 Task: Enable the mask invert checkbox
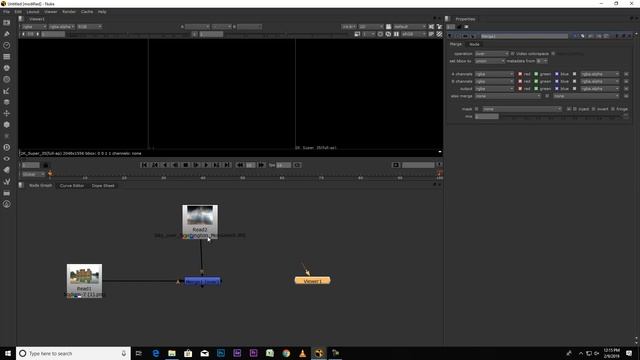(x=593, y=109)
